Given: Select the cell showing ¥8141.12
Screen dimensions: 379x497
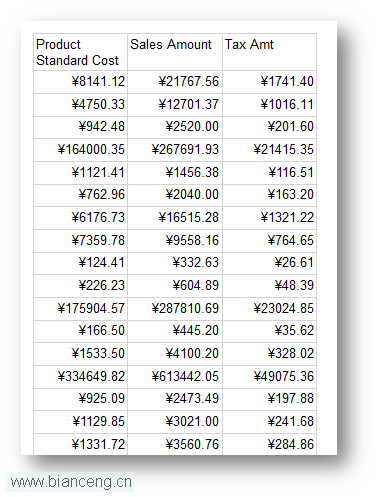Looking at the screenshot, I should coord(80,82).
